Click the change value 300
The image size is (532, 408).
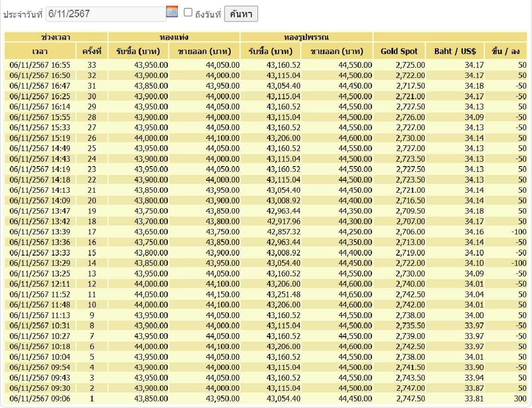coord(520,399)
